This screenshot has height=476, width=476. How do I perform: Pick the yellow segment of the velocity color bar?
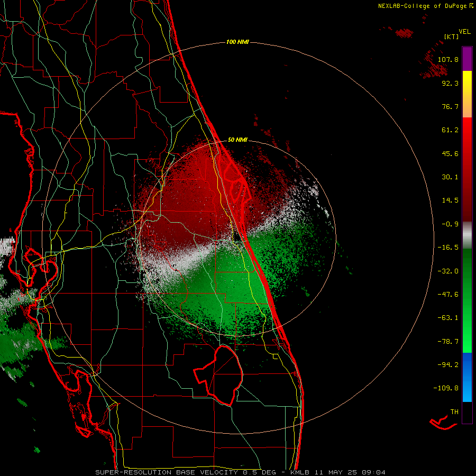(x=467, y=83)
